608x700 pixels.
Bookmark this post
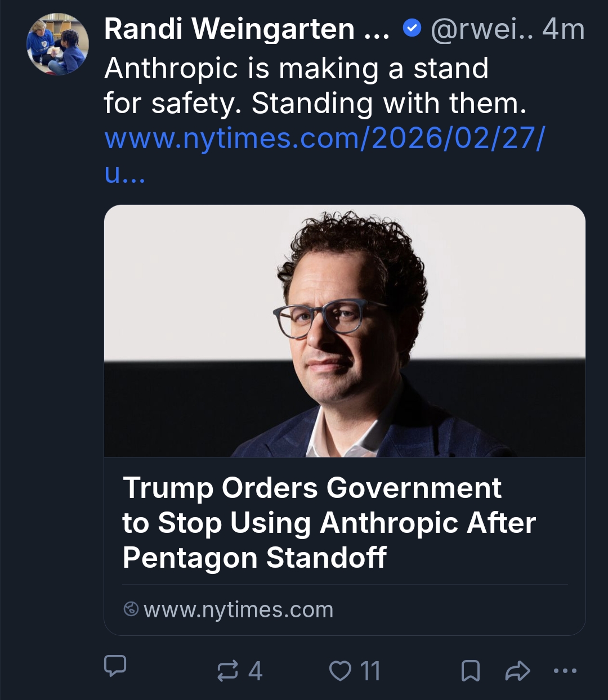[471, 671]
